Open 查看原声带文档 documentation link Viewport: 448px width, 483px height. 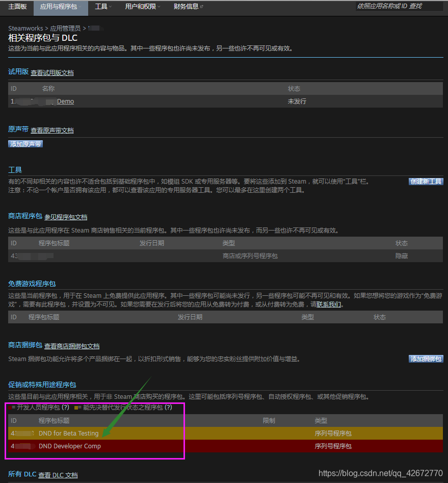[x=52, y=130]
